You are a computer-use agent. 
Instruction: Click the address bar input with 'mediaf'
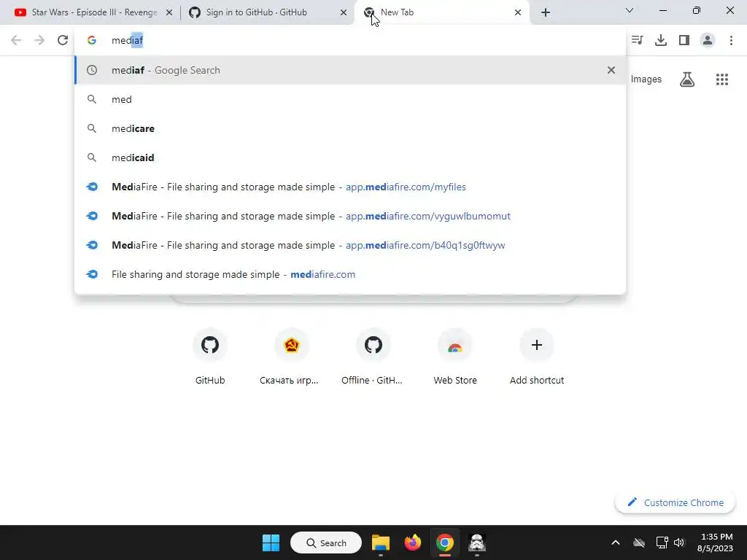pyautogui.click(x=350, y=41)
